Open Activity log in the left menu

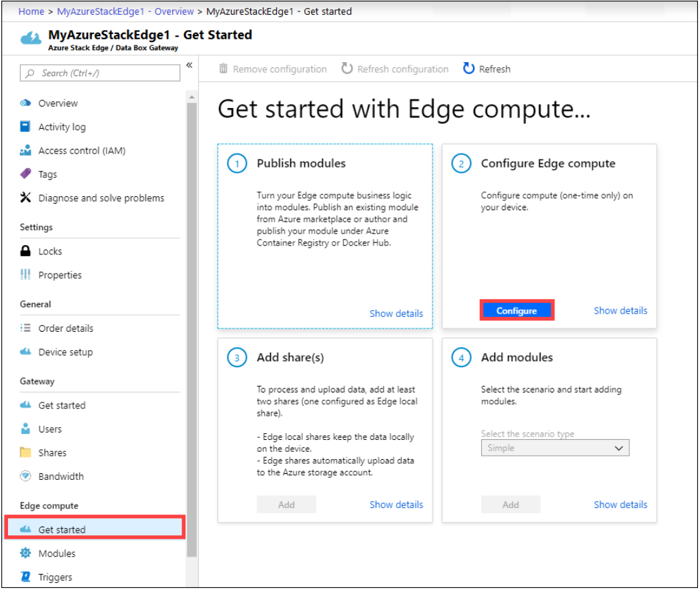(61, 127)
